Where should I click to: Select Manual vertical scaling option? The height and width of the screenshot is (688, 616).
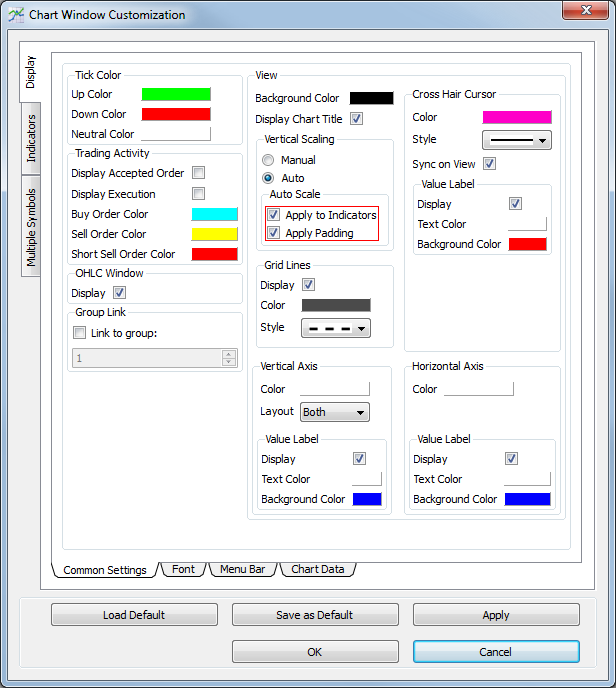[x=268, y=160]
